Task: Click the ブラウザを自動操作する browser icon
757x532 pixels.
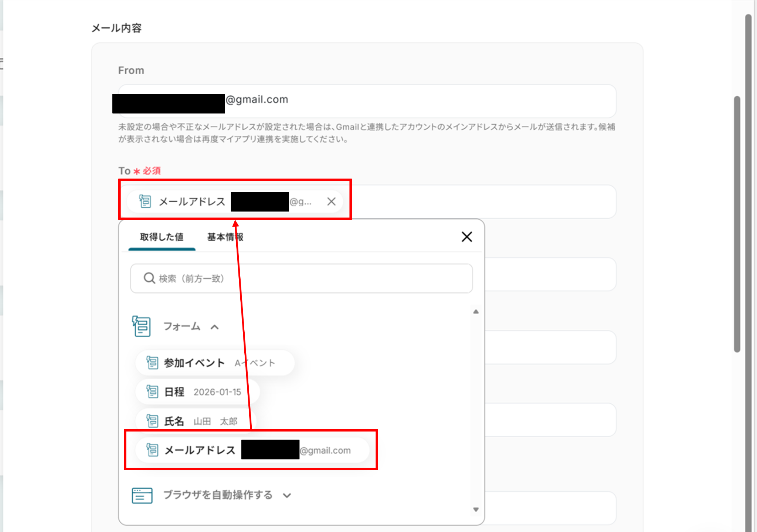Action: [142, 495]
